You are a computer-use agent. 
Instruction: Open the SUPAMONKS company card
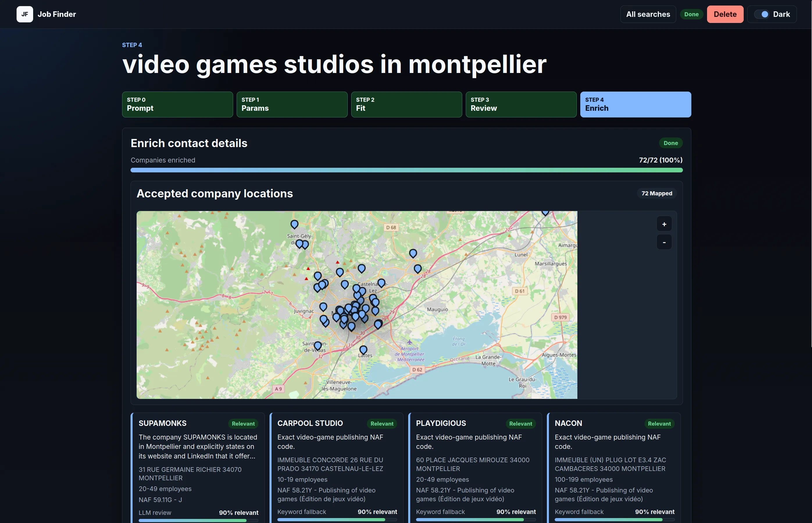pos(198,468)
